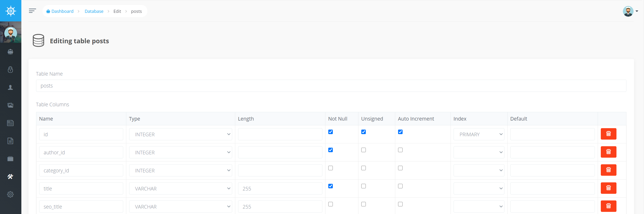The image size is (644, 214).
Task: Delete the category_id column row
Action: [608, 170]
